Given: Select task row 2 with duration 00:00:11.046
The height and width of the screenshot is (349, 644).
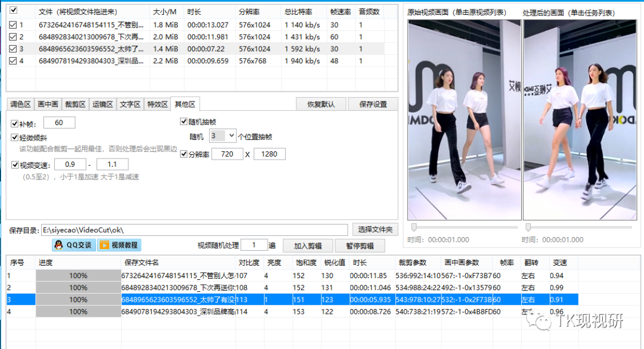Looking at the screenshot, I should (292, 288).
